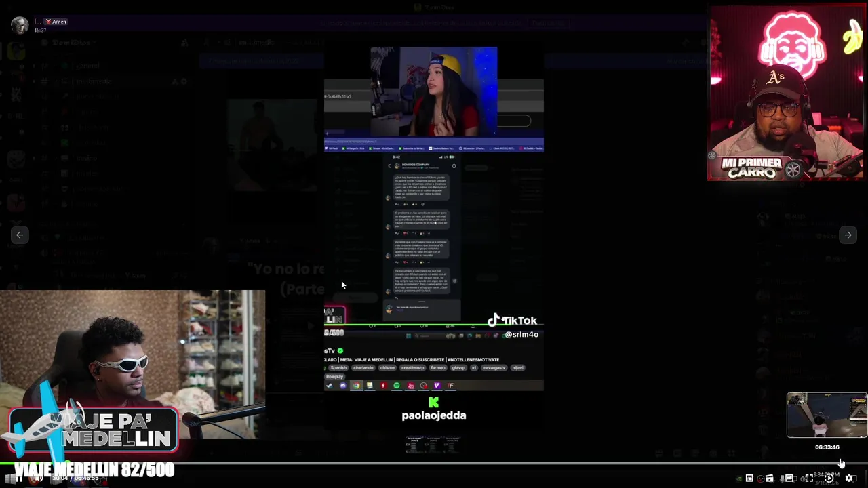The width and height of the screenshot is (868, 488).
Task: Click the clapperboard clip icon
Action: tap(769, 478)
